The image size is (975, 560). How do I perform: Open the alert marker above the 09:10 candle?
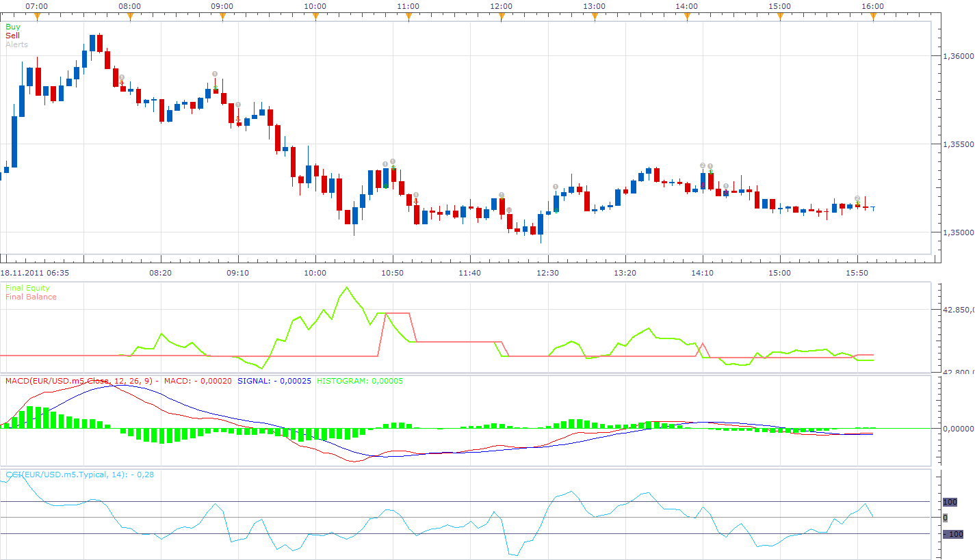(237, 105)
